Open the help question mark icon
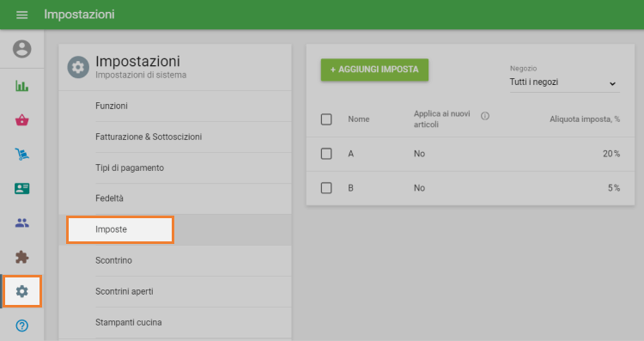The height and width of the screenshot is (341, 644). click(x=21, y=326)
